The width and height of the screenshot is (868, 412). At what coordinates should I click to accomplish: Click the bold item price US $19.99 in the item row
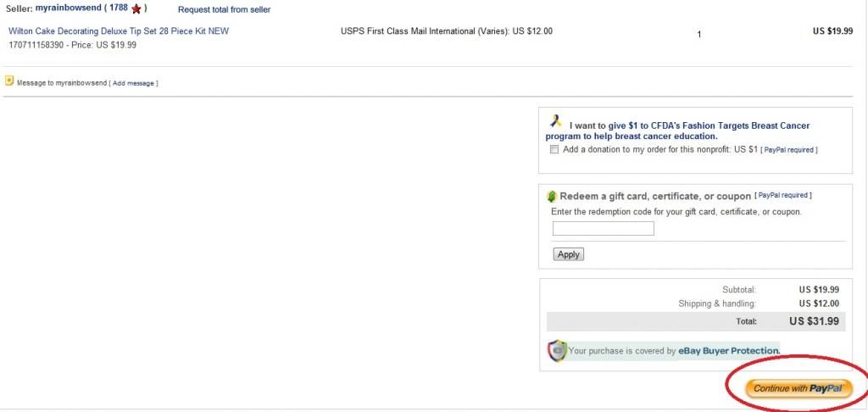pyautogui.click(x=832, y=31)
